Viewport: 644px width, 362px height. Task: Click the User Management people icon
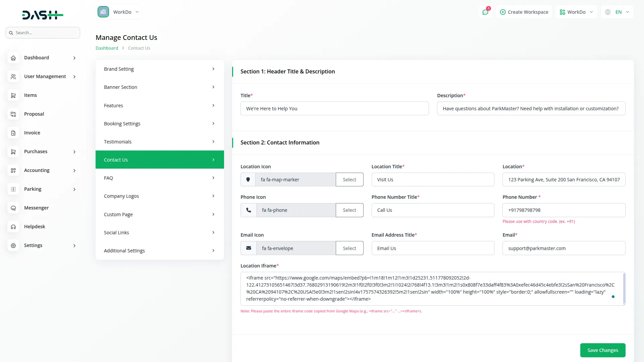(13, 77)
